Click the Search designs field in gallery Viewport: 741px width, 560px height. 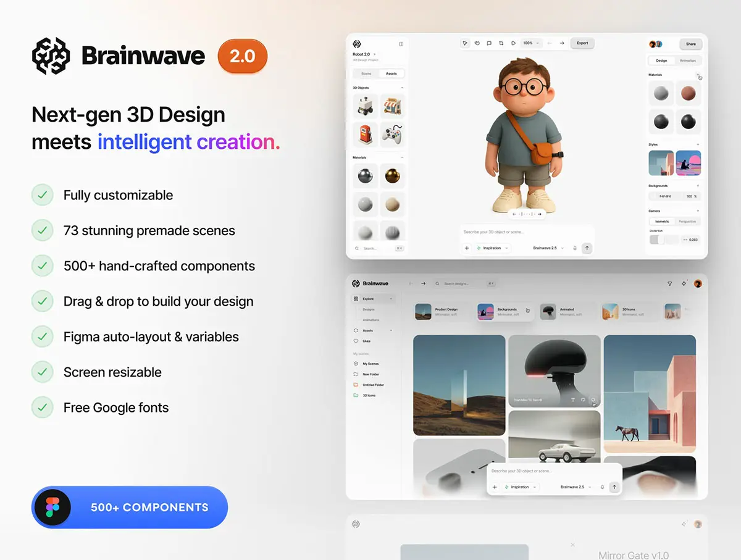click(465, 284)
